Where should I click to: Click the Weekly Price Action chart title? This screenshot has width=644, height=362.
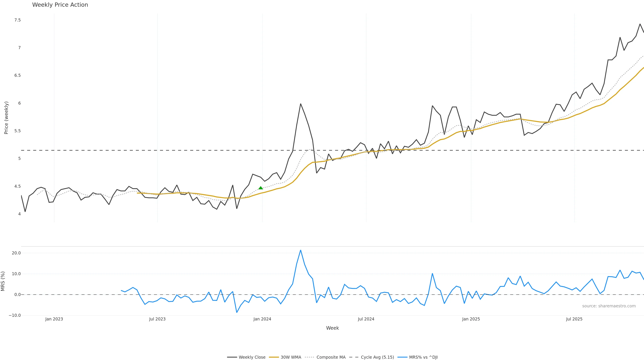(x=60, y=5)
